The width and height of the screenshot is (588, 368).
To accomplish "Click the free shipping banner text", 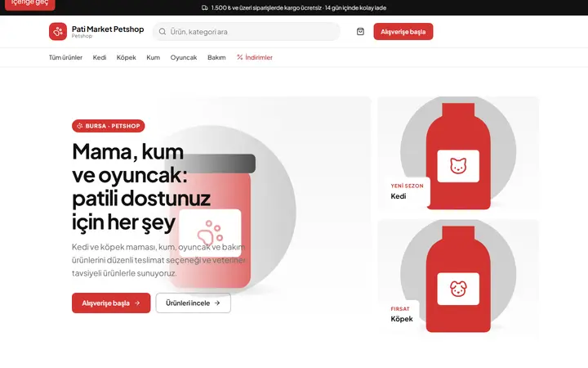I will coord(299,7).
